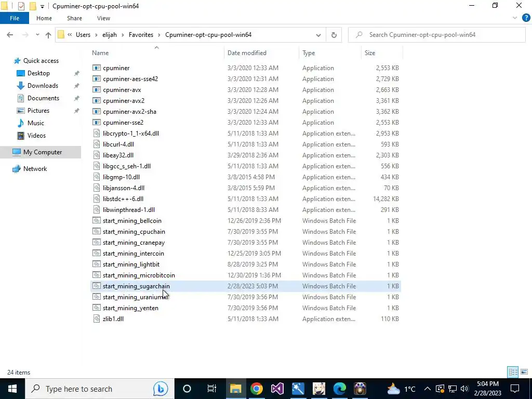This screenshot has width=532, height=399.
Task: Open Google Chrome from the taskbar
Action: point(257,389)
